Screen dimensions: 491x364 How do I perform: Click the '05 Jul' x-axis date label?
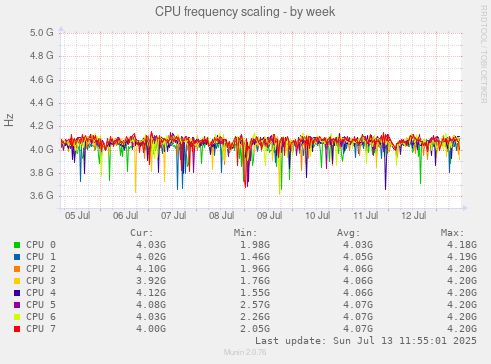coord(77,216)
